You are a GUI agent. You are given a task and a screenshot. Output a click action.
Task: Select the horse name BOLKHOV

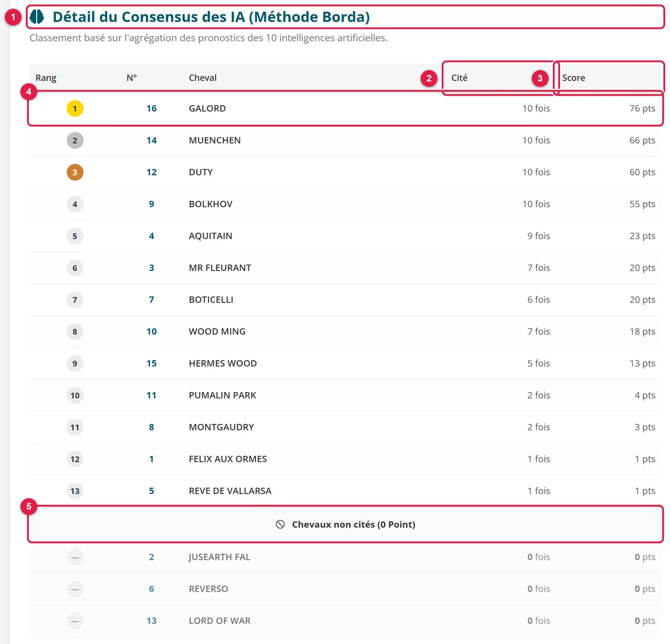[x=211, y=204]
